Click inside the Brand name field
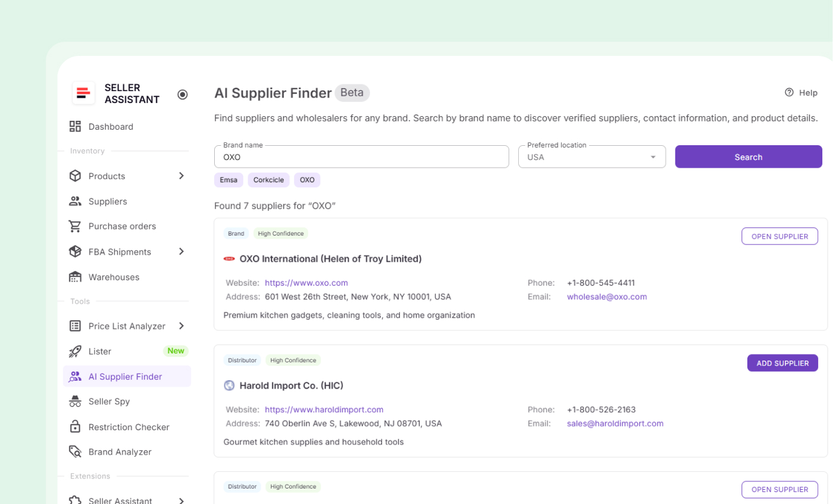This screenshot has width=833, height=504. coord(361,156)
